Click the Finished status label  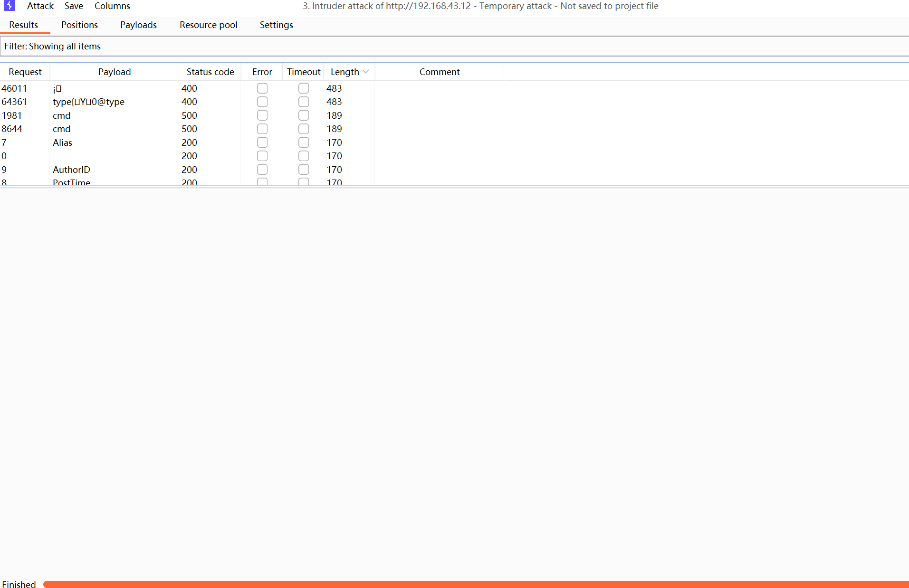(x=19, y=584)
